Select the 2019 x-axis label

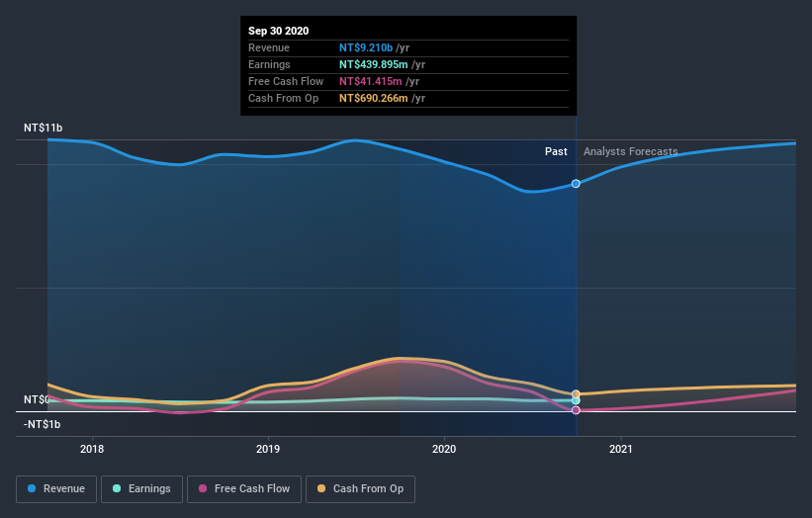[268, 449]
